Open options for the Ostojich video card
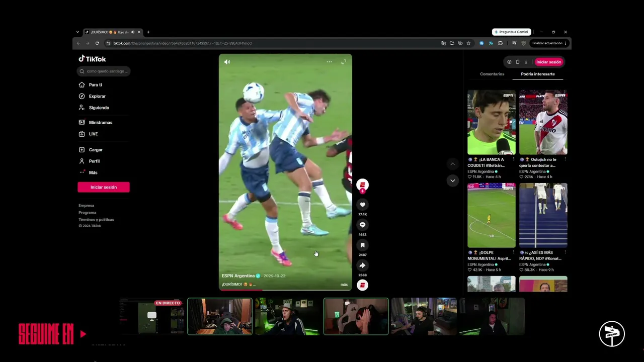The height and width of the screenshot is (362, 644). [565, 160]
